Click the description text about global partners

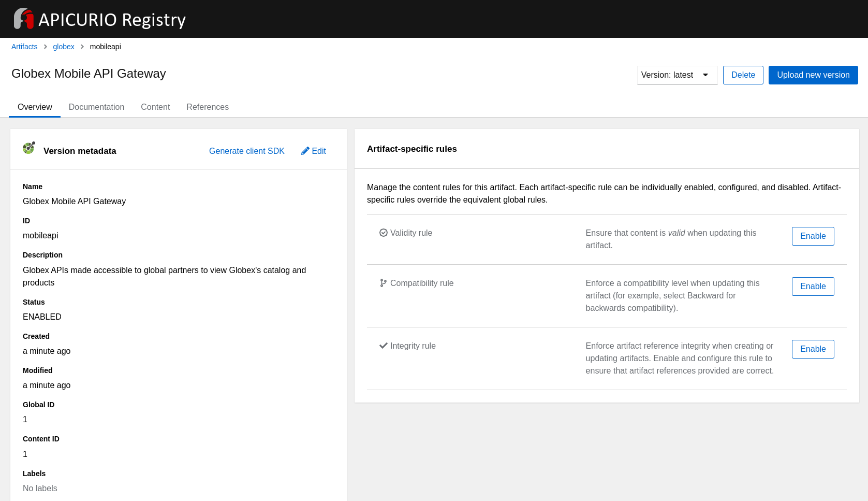click(x=165, y=276)
